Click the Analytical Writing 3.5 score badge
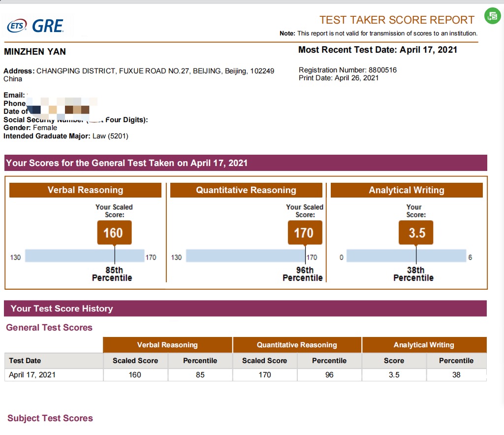504x435 pixels. tap(416, 233)
